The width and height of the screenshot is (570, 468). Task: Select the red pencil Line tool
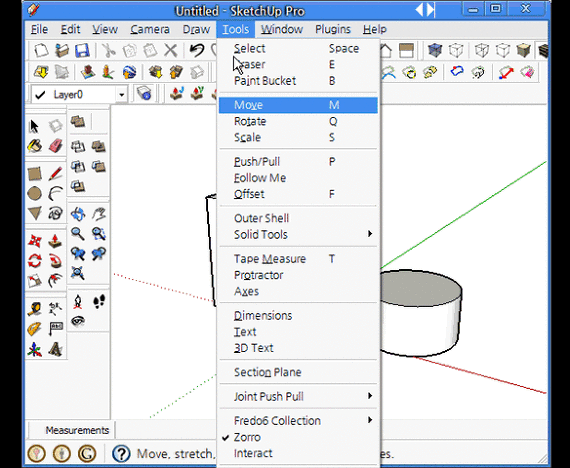[56, 174]
